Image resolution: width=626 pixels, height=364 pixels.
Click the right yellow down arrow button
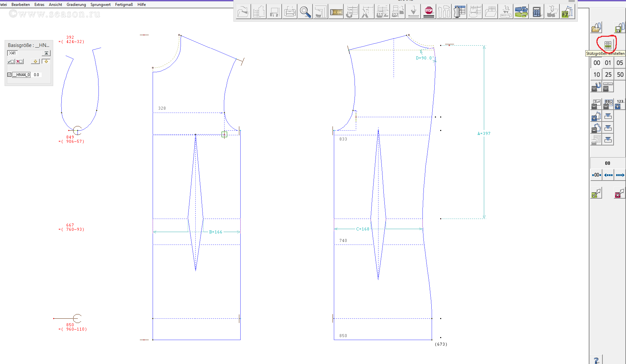pyautogui.click(x=46, y=61)
